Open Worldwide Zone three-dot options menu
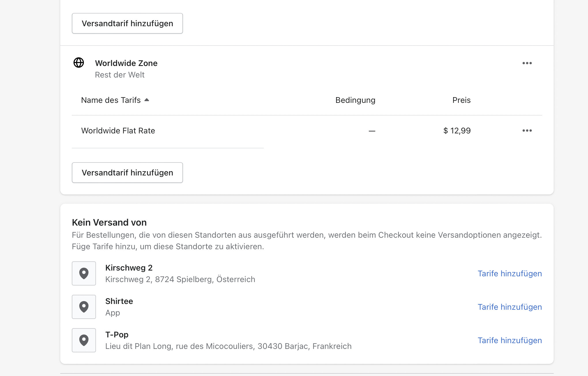588x376 pixels. pyautogui.click(x=527, y=63)
